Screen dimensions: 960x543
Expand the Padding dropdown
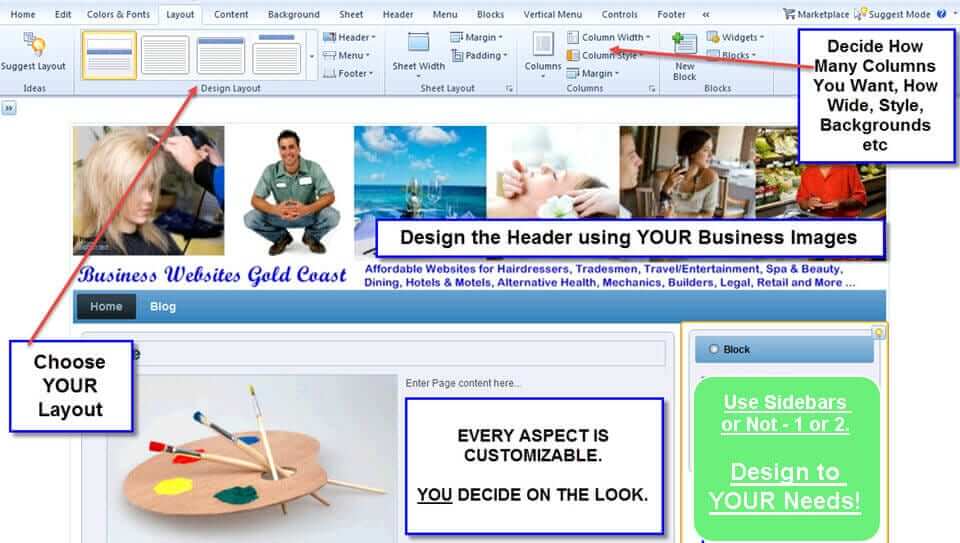coord(481,56)
